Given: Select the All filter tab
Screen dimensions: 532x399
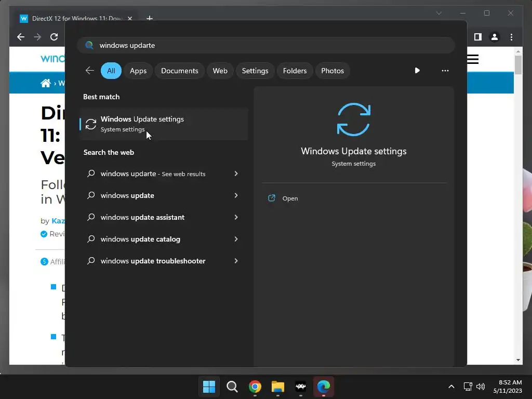Looking at the screenshot, I should click(111, 71).
